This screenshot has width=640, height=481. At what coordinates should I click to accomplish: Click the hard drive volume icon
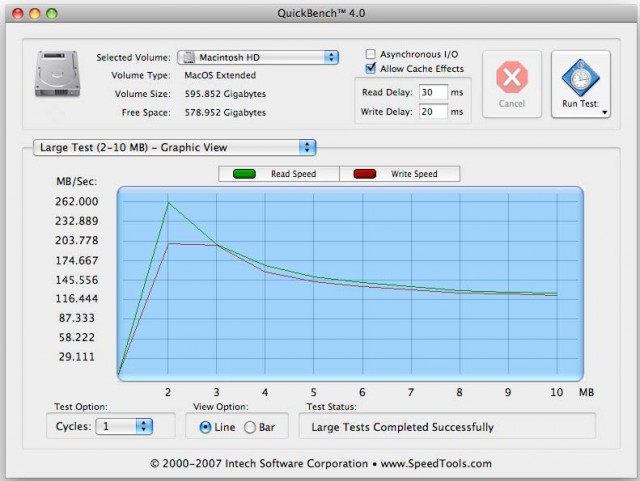click(58, 74)
